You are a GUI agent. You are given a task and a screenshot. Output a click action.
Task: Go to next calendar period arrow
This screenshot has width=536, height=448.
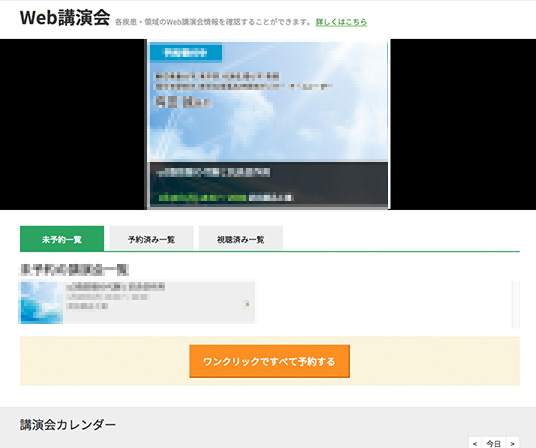coord(512,443)
